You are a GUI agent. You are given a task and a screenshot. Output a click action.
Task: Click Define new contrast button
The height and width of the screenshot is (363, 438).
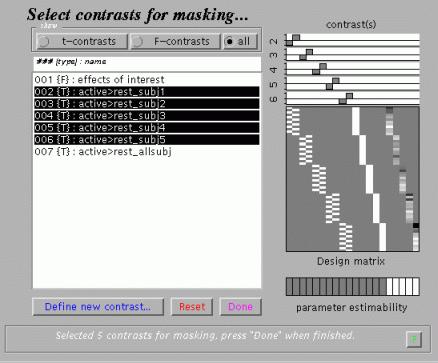coord(98,307)
